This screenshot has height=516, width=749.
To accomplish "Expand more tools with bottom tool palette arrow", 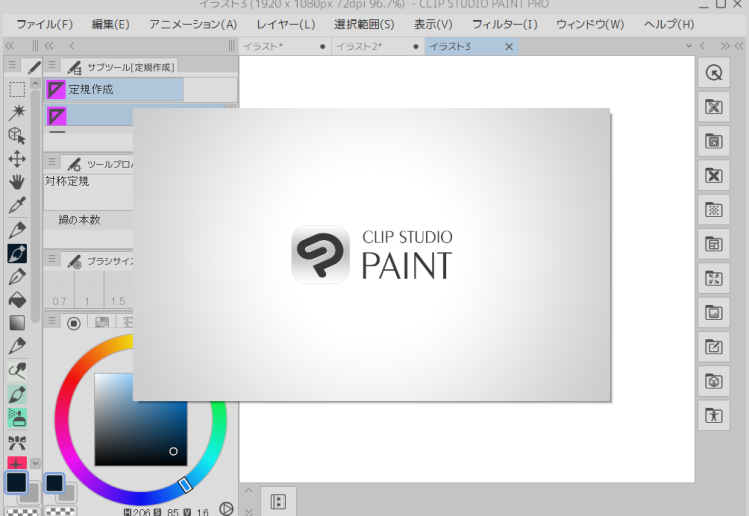I will (x=35, y=463).
